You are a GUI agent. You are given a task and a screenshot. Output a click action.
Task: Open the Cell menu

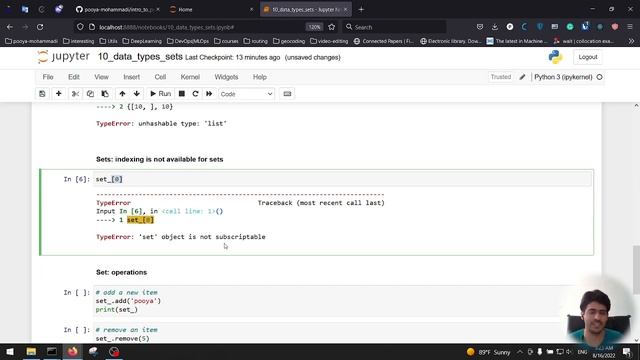[160, 77]
